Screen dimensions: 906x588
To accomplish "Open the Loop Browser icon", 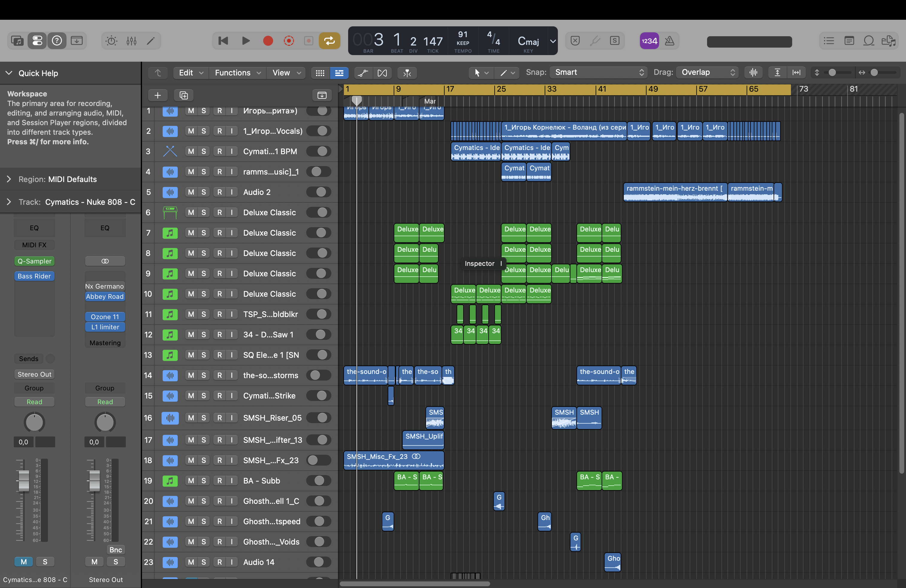I will [x=869, y=41].
